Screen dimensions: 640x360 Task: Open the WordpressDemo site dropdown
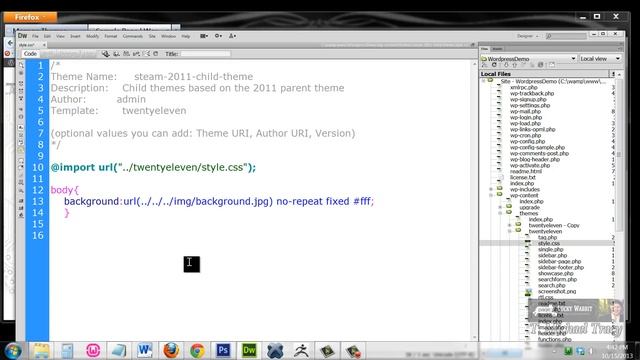click(x=529, y=59)
